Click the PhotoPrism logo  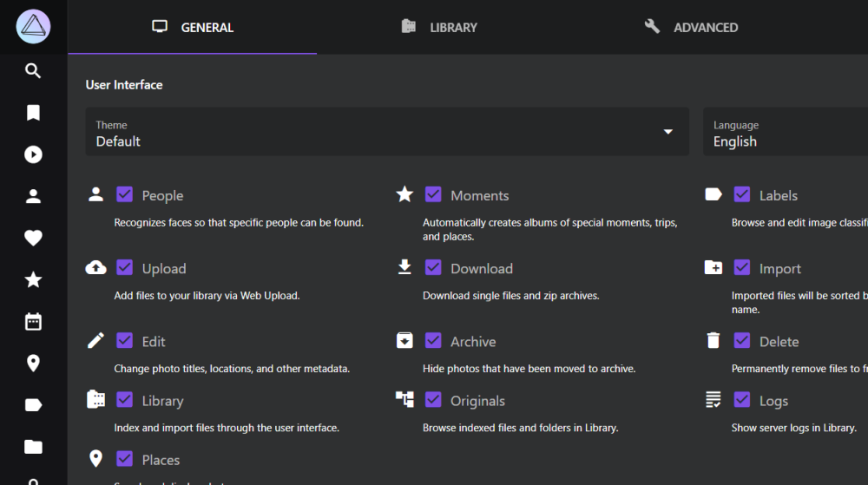coord(33,27)
